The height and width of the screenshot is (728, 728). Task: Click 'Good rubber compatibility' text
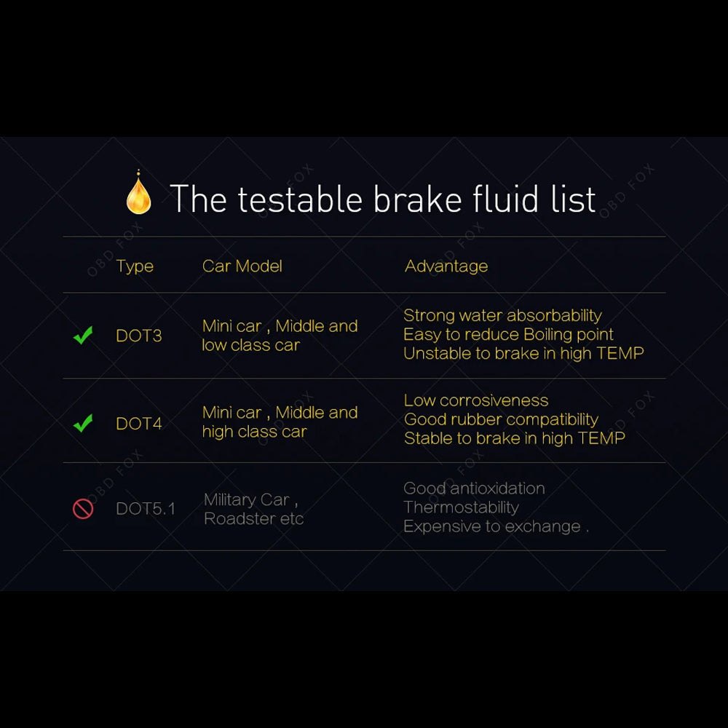(x=501, y=419)
